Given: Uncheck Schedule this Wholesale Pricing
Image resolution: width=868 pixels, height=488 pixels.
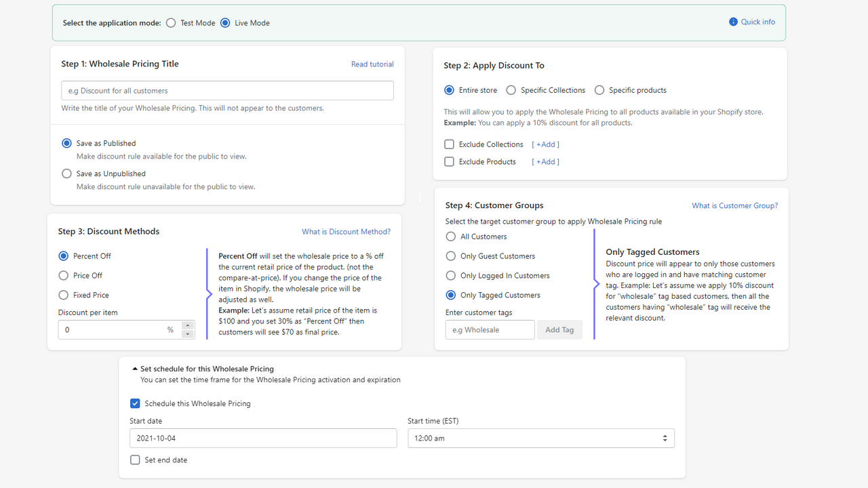Looking at the screenshot, I should pyautogui.click(x=135, y=403).
